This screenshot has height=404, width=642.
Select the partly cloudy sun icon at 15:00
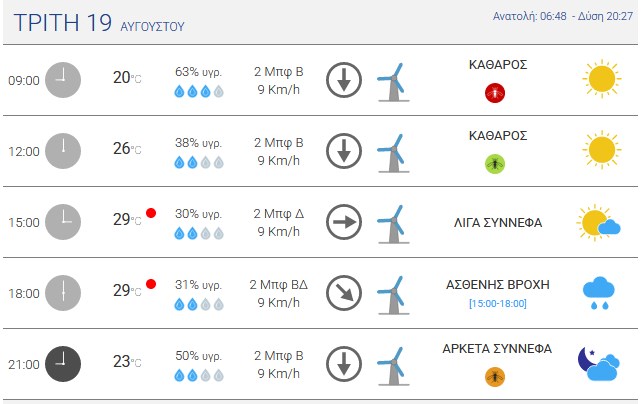point(599,222)
